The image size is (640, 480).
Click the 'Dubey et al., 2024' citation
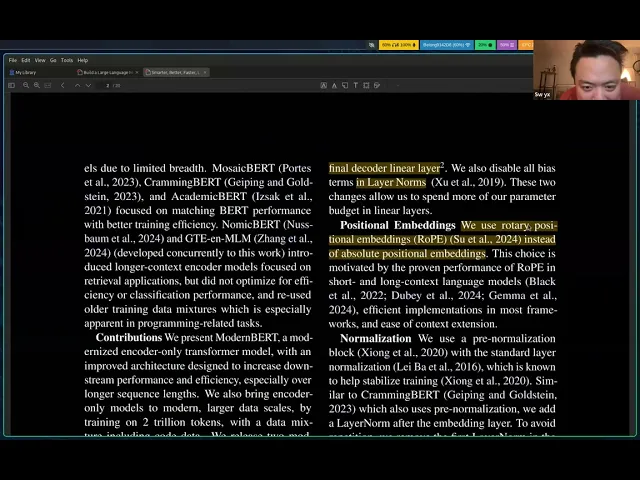tap(436, 296)
